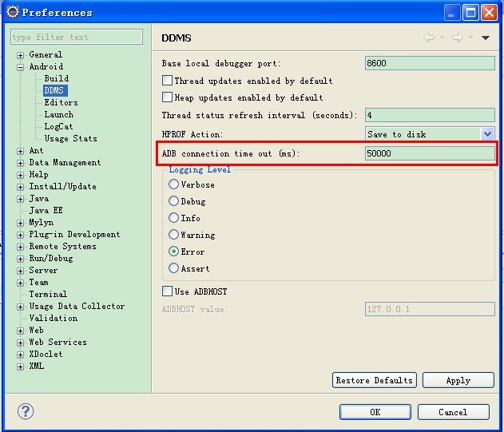The height and width of the screenshot is (432, 504).
Task: Expand the Java tree node
Action: [20, 199]
